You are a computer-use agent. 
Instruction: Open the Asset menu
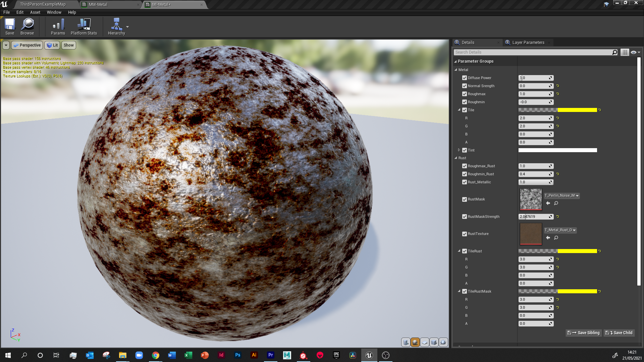click(35, 12)
